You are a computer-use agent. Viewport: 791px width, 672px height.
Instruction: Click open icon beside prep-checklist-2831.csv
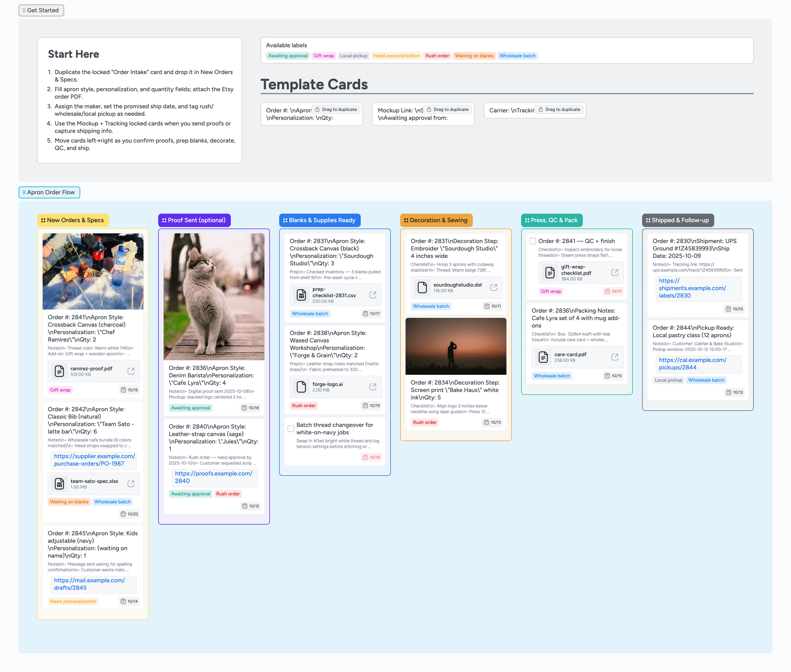coord(373,295)
